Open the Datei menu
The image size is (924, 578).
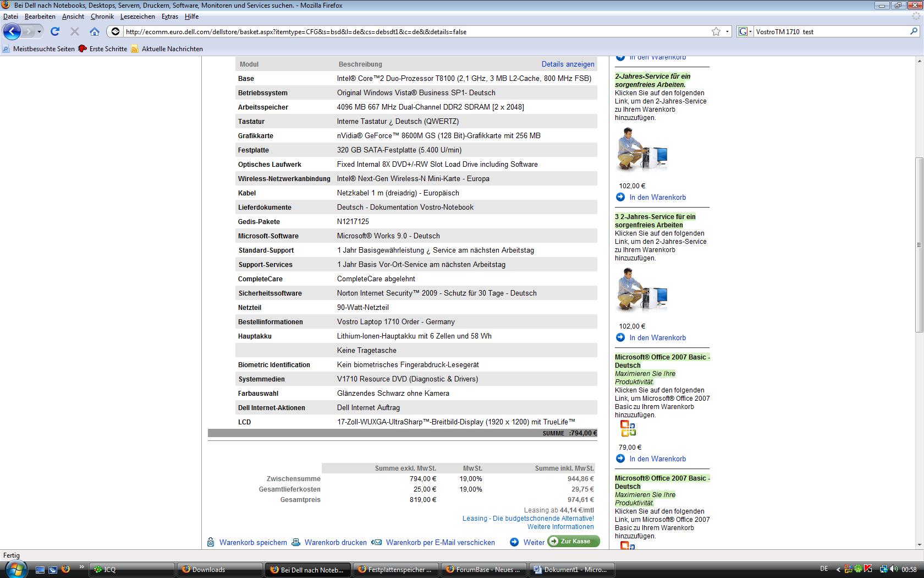point(10,17)
